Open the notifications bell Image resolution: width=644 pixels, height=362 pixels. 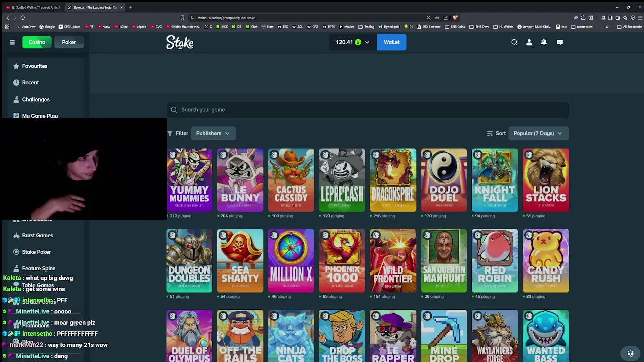tap(544, 42)
